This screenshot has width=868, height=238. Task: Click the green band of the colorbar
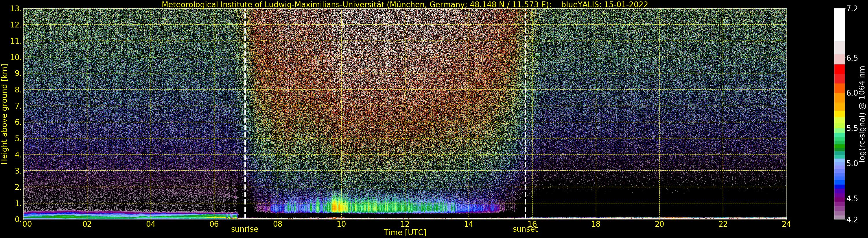coord(839,147)
